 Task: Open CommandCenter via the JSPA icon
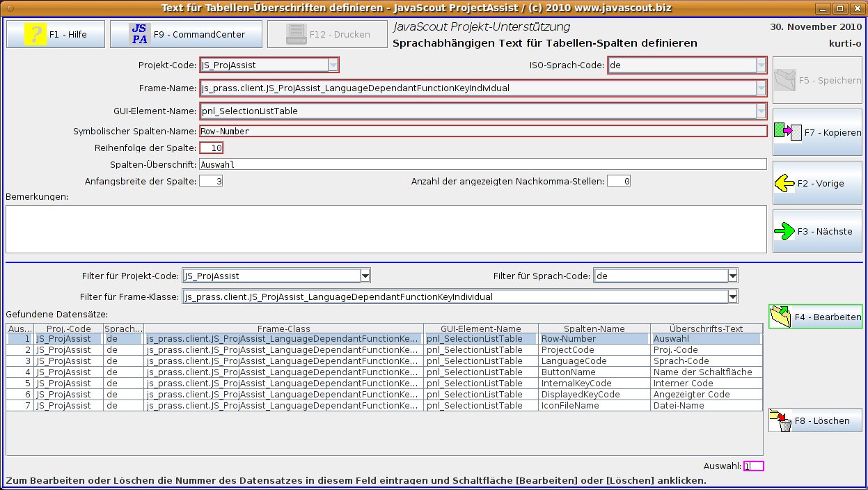[139, 34]
